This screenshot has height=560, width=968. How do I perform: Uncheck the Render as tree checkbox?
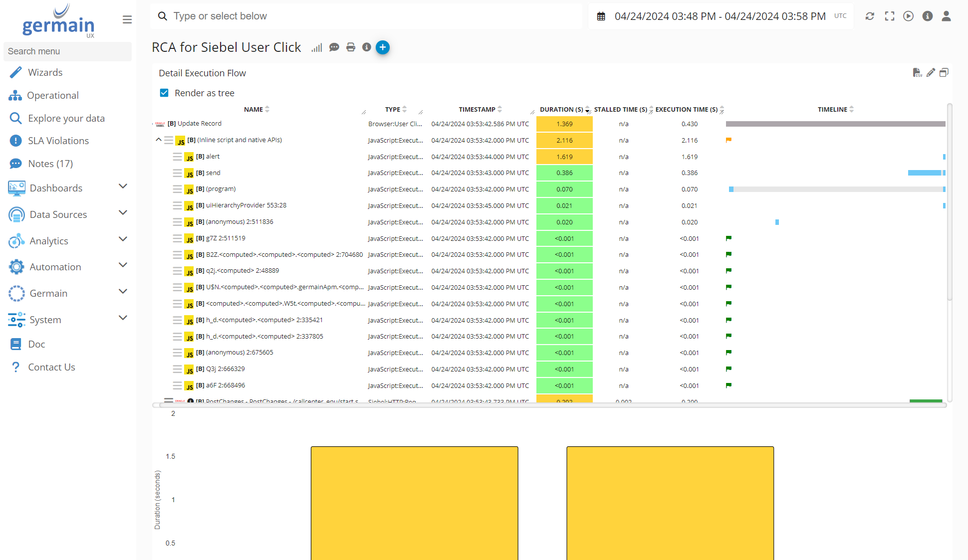[x=164, y=93]
